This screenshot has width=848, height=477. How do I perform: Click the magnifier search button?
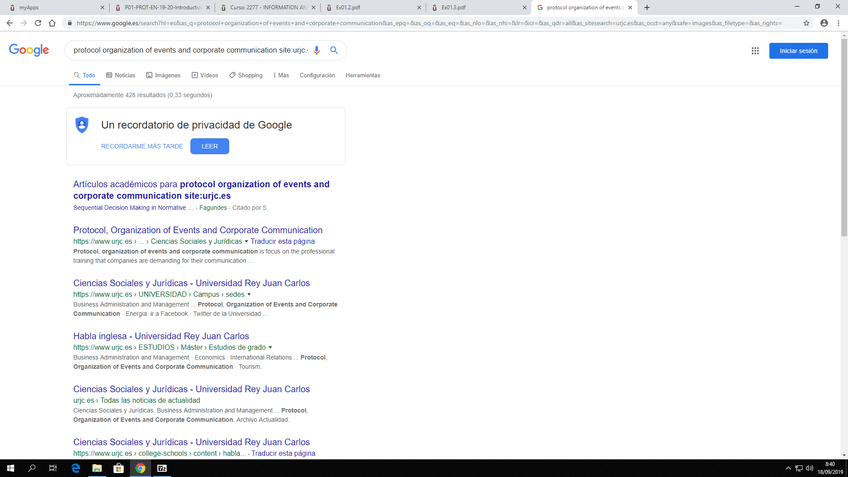pyautogui.click(x=334, y=50)
